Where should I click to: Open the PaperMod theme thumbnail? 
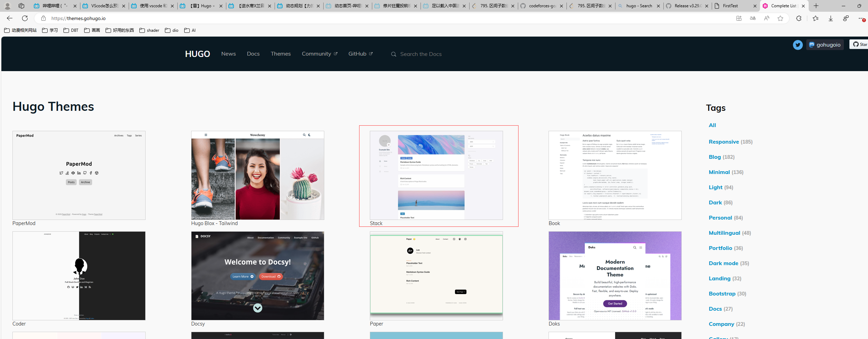point(79,175)
